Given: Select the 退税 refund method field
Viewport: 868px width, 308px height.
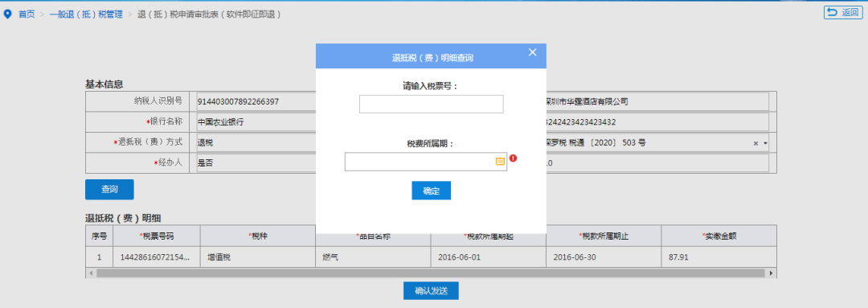Looking at the screenshot, I should pos(256,143).
